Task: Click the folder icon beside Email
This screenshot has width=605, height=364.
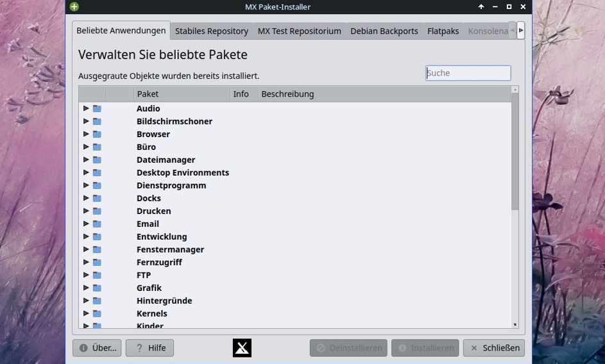Action: point(97,224)
